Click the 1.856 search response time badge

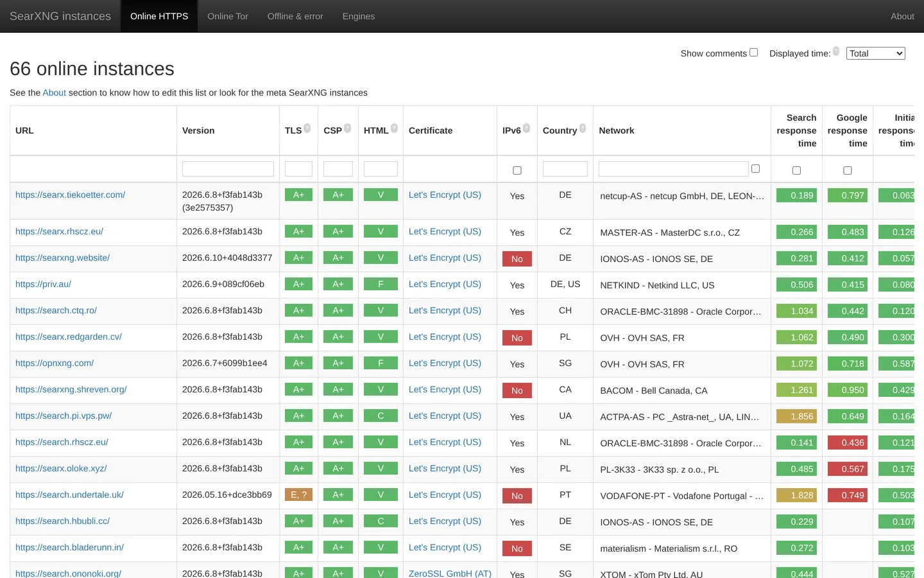click(796, 416)
